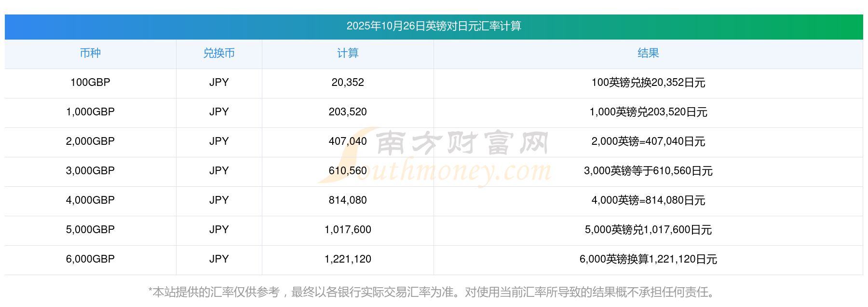The width and height of the screenshot is (868, 307).
Task: Click JPY in the 2,000GBP row
Action: 219,141
